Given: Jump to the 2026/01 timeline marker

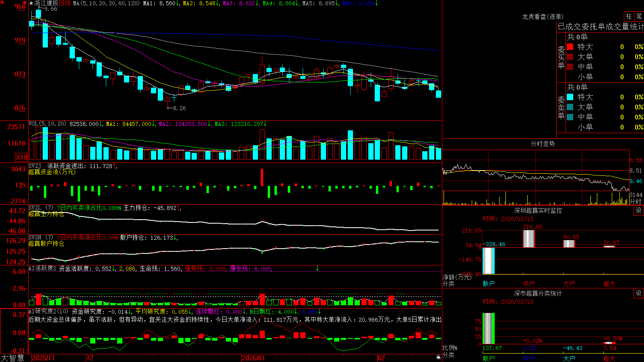Looking at the screenshot, I should [254, 358].
